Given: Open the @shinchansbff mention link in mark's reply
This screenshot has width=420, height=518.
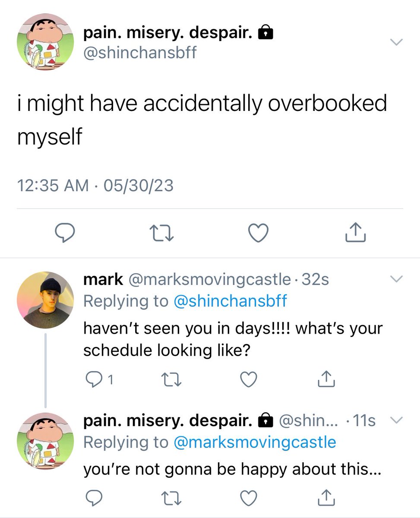Looking at the screenshot, I should [x=230, y=301].
